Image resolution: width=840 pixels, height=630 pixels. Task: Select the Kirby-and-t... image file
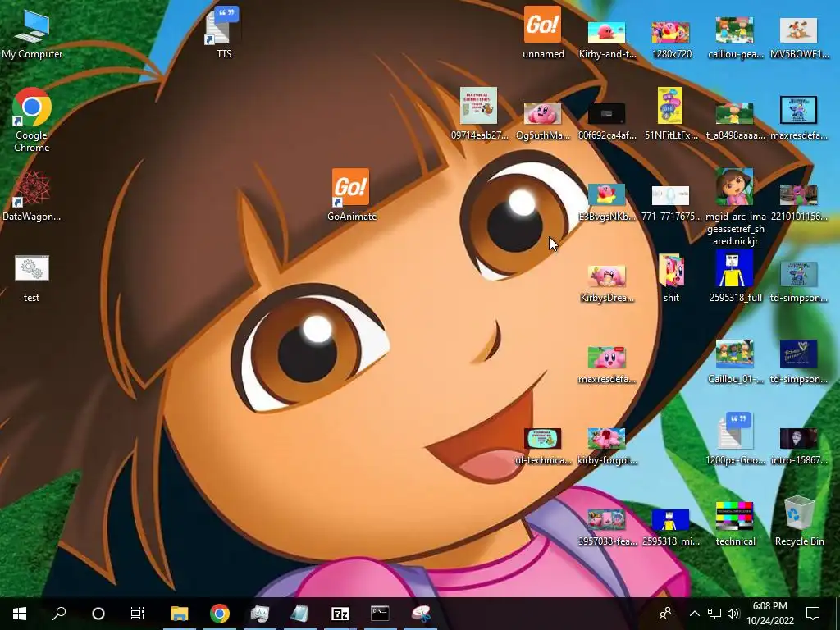(x=607, y=39)
